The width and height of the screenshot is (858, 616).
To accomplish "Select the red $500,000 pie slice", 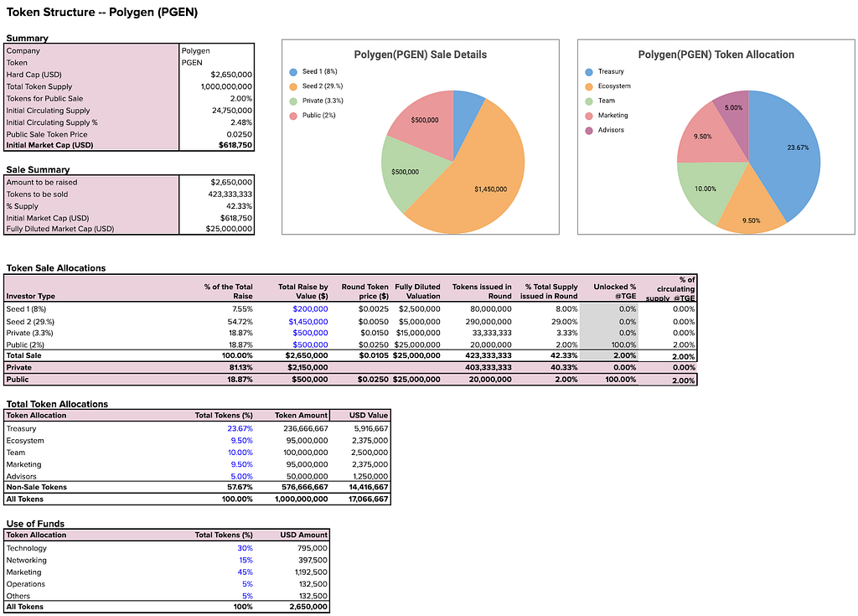I will [x=426, y=123].
